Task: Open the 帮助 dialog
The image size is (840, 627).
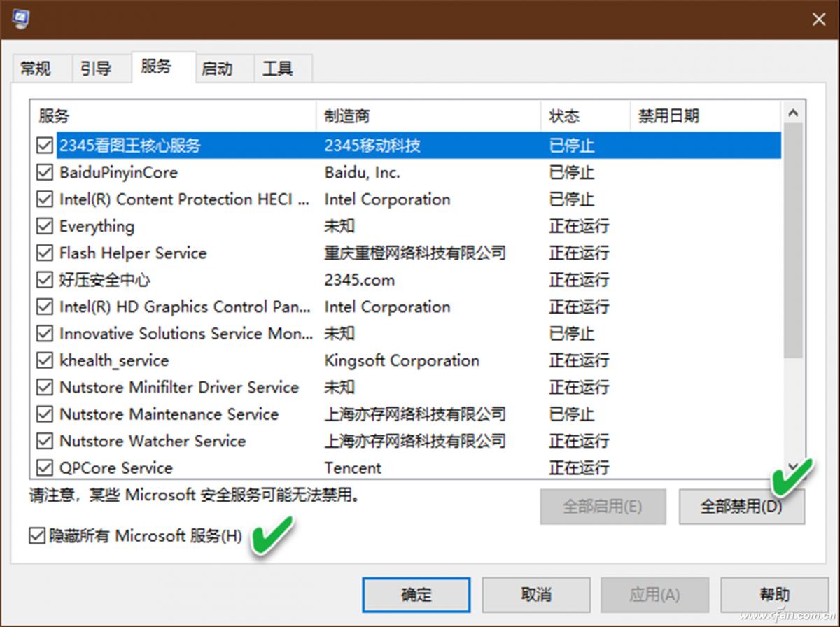Action: [x=775, y=594]
